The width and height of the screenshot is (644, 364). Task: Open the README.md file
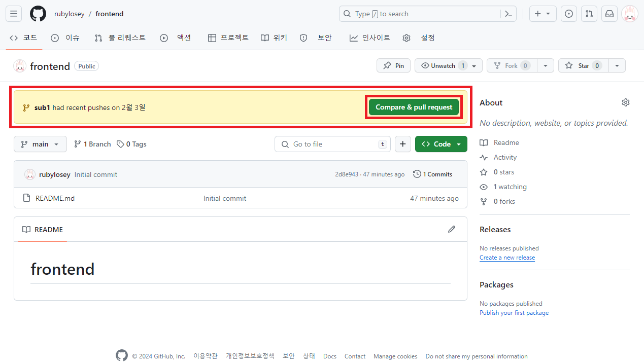tap(55, 198)
